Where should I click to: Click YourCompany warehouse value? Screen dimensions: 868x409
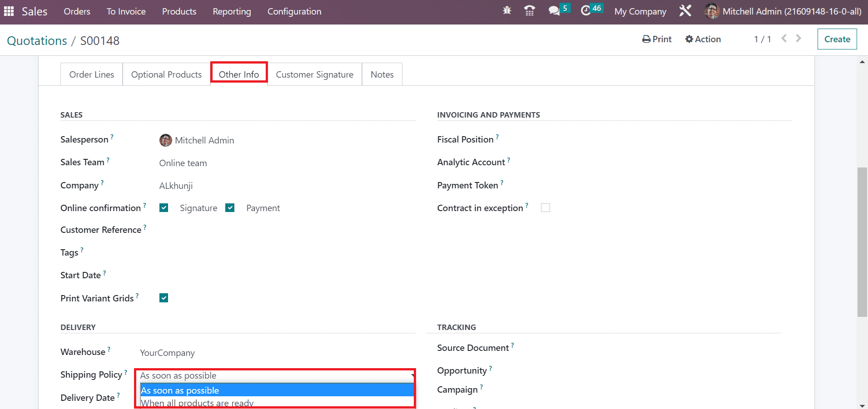point(167,353)
